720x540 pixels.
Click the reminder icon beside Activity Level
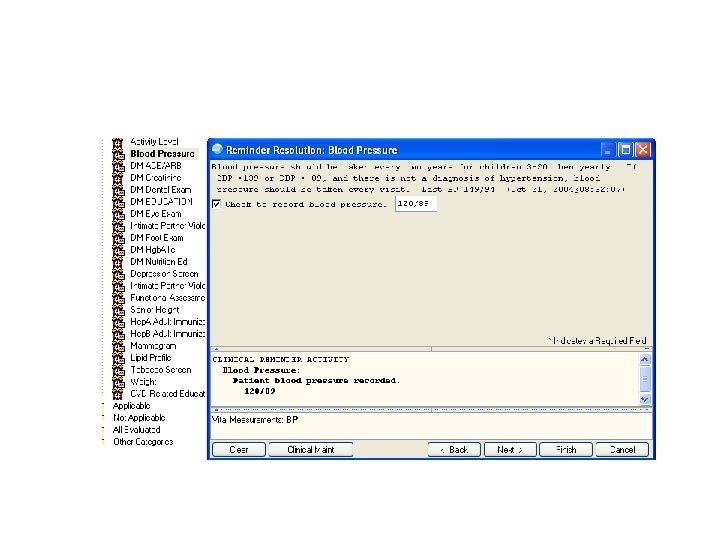coord(118,142)
